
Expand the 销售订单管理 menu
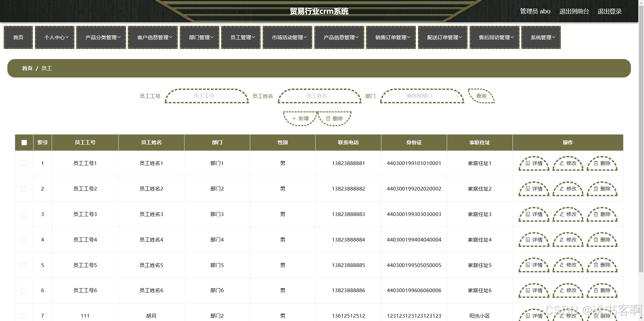click(391, 38)
